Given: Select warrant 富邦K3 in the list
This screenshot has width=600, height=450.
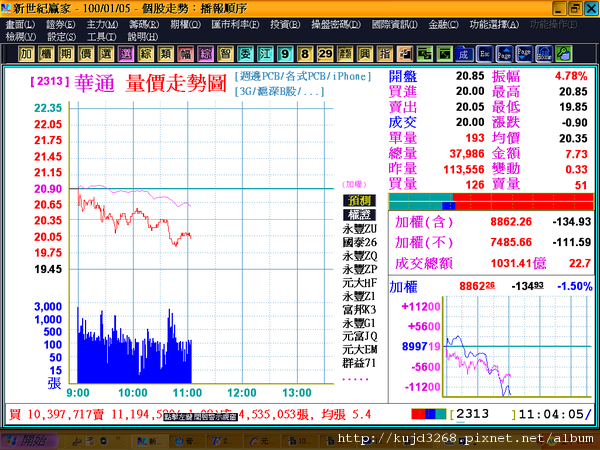Looking at the screenshot, I should pos(359,309).
